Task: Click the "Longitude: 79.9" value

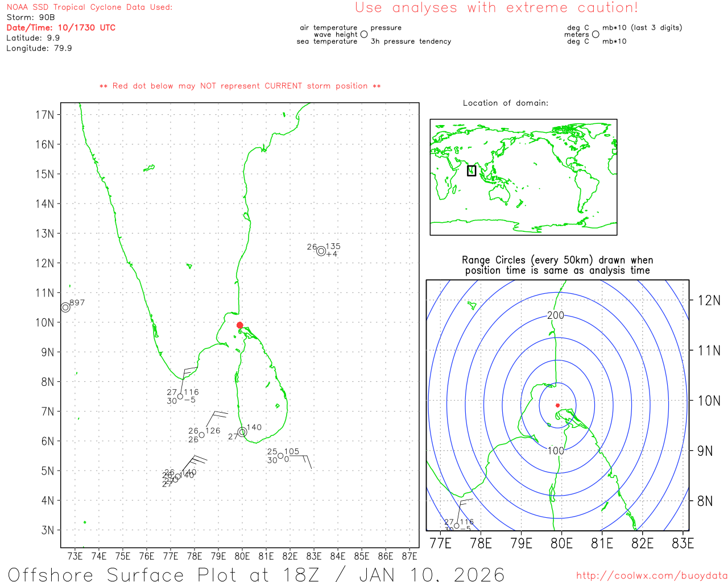Action: point(39,48)
